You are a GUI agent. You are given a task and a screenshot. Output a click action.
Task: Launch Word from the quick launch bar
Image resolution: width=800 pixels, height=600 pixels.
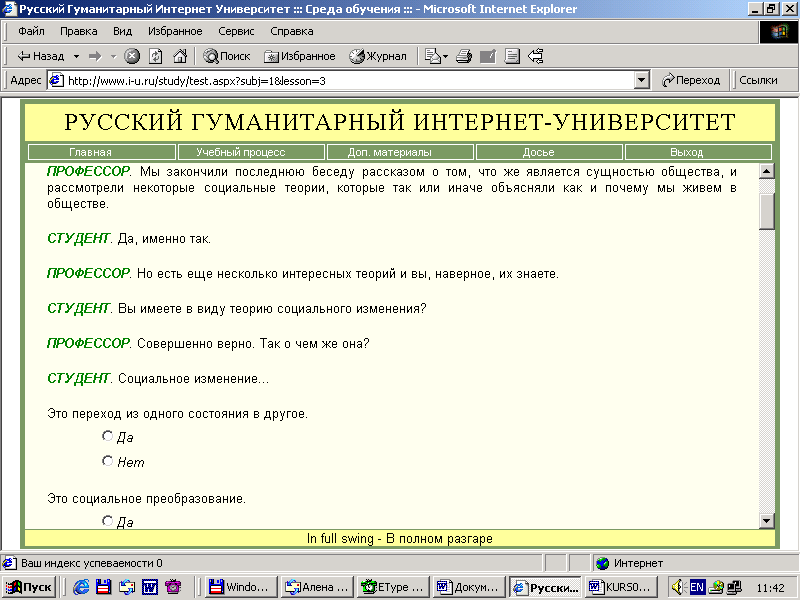pos(150,587)
